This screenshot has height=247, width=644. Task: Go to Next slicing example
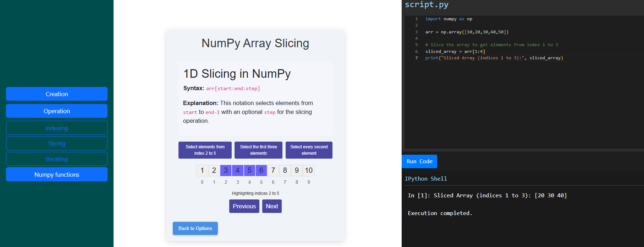click(x=272, y=206)
